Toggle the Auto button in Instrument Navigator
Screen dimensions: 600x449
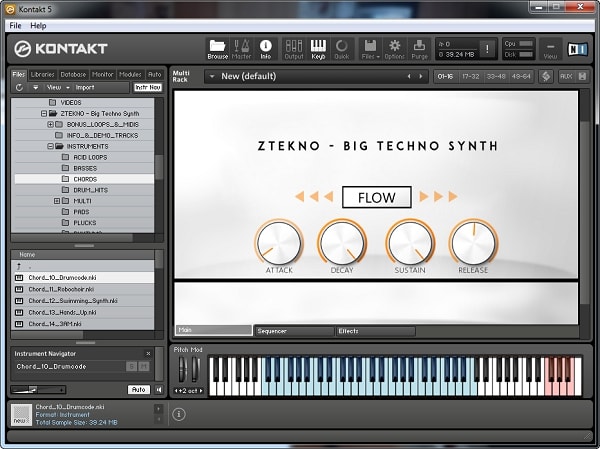[139, 389]
